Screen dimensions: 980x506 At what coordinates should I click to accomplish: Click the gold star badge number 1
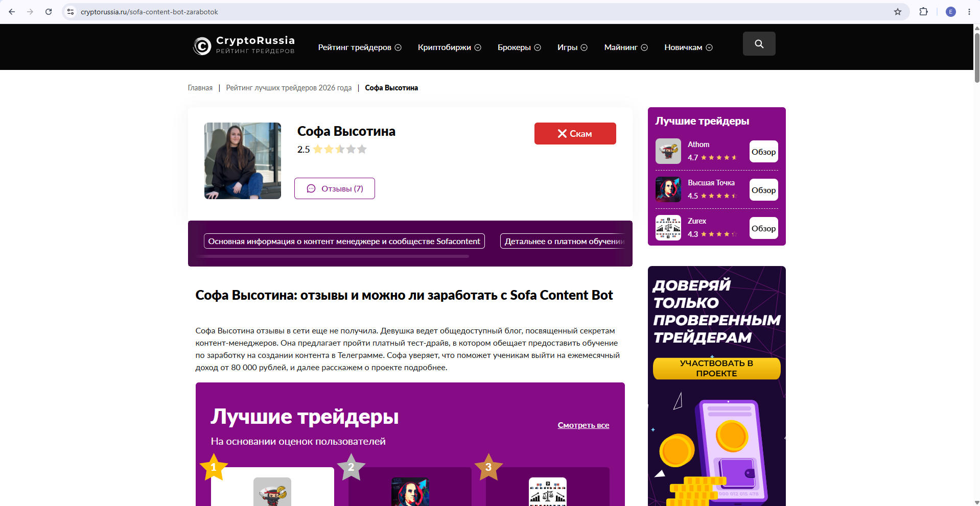click(214, 467)
